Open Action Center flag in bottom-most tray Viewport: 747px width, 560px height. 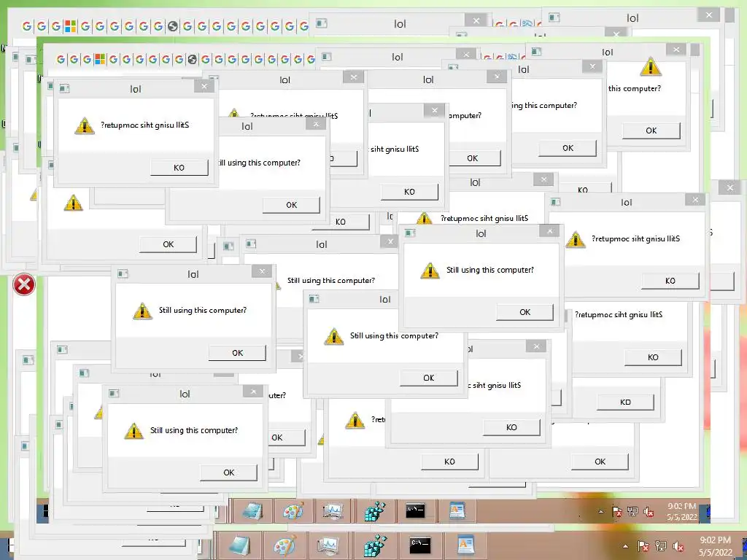coord(643,545)
